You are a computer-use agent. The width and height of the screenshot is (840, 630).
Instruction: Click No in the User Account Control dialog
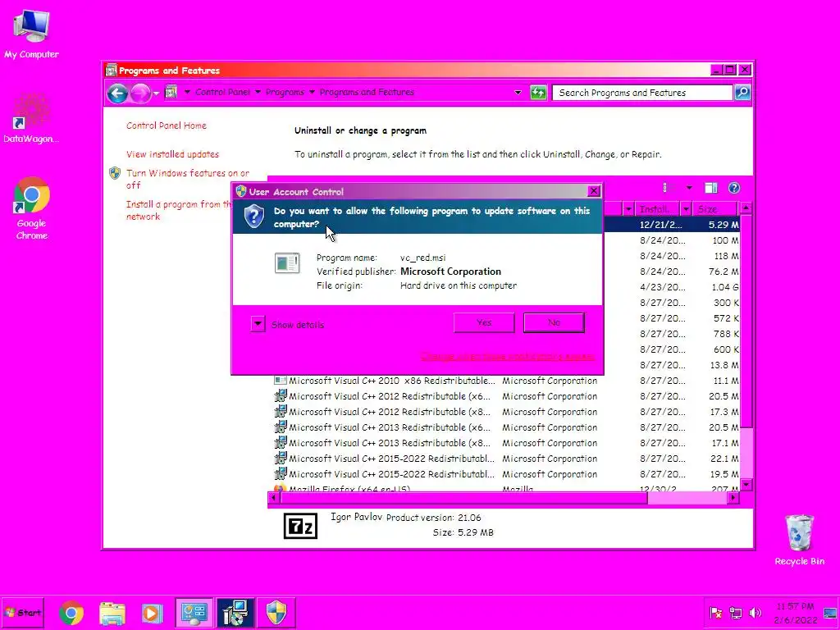tap(554, 322)
